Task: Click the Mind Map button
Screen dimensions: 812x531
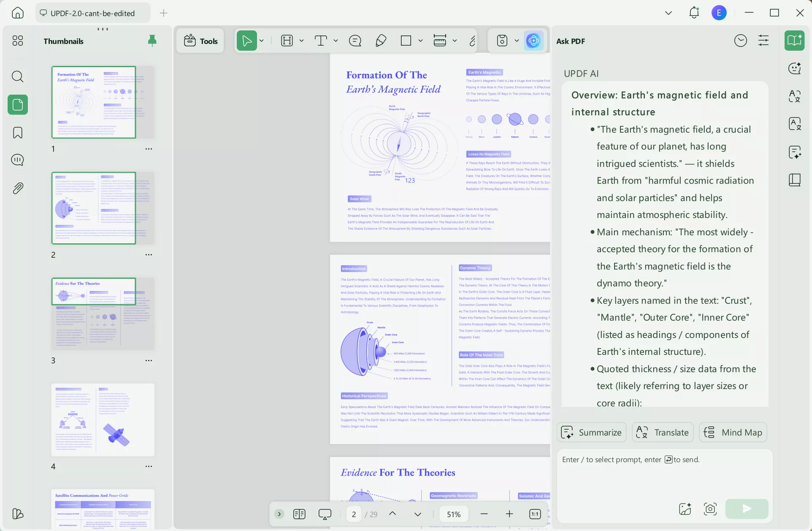Action: click(733, 433)
